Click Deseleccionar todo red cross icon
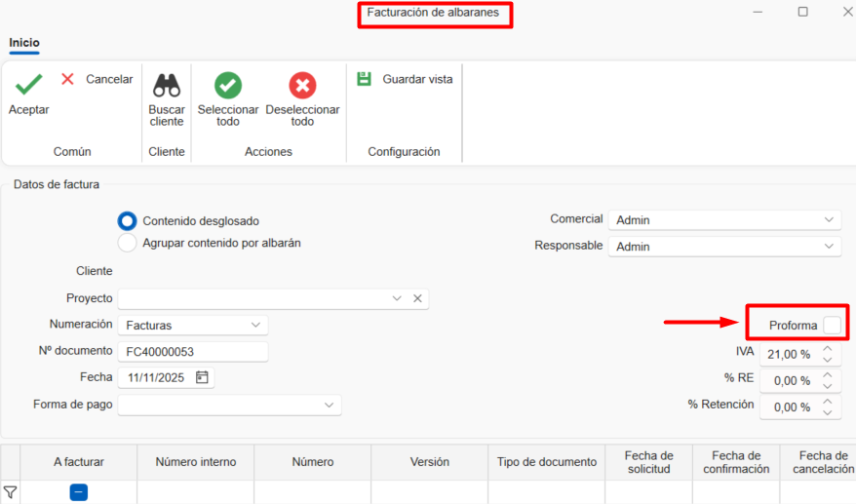856x504 pixels. 302,86
